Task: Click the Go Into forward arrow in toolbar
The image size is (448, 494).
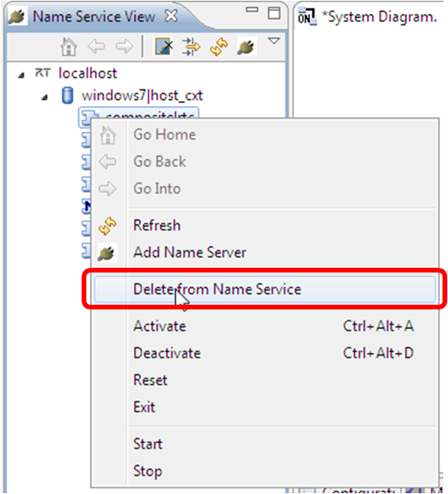Action: tap(124, 46)
